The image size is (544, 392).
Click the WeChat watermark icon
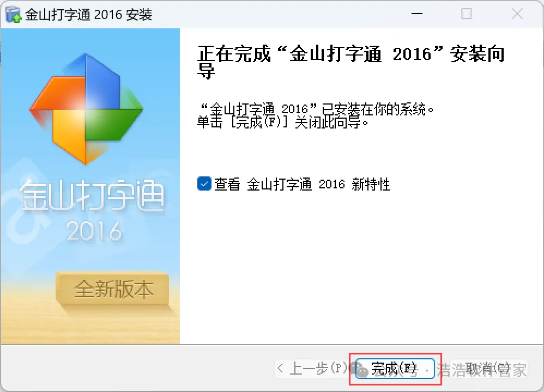[x=359, y=369]
